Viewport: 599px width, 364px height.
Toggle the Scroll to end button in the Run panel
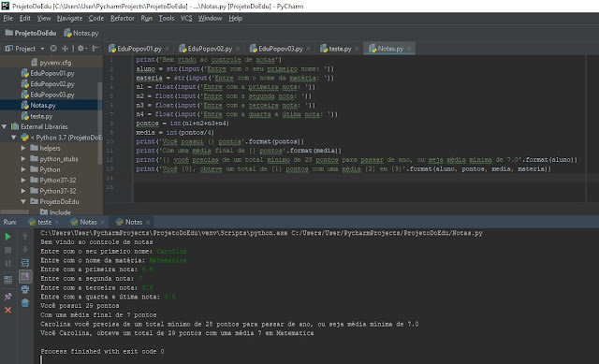(25, 276)
